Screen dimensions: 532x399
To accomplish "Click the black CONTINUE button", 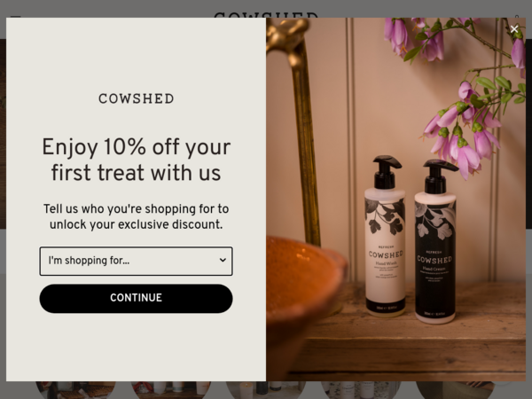I will pyautogui.click(x=136, y=298).
